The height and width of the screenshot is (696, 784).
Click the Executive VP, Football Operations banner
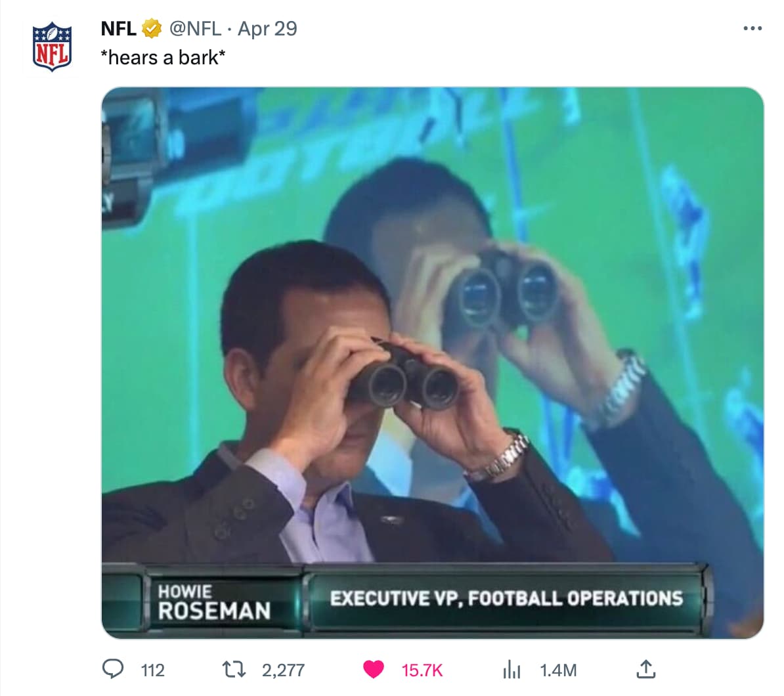[x=506, y=599]
